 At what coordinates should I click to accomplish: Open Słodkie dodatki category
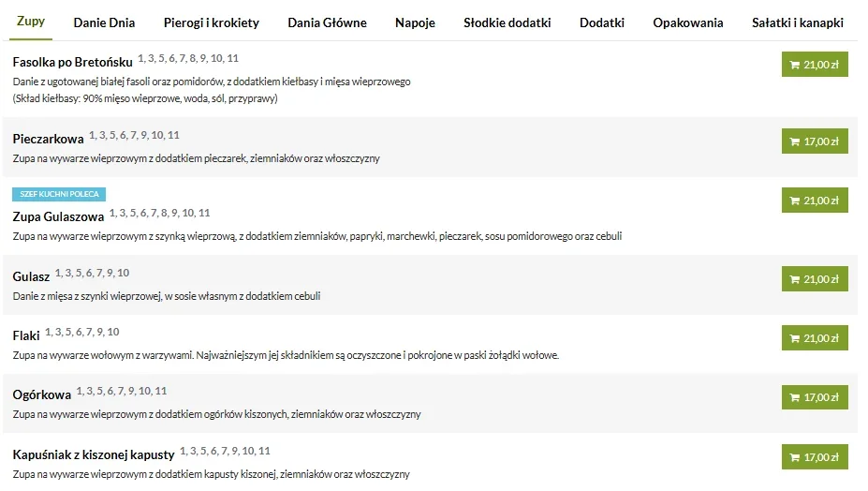(x=507, y=22)
